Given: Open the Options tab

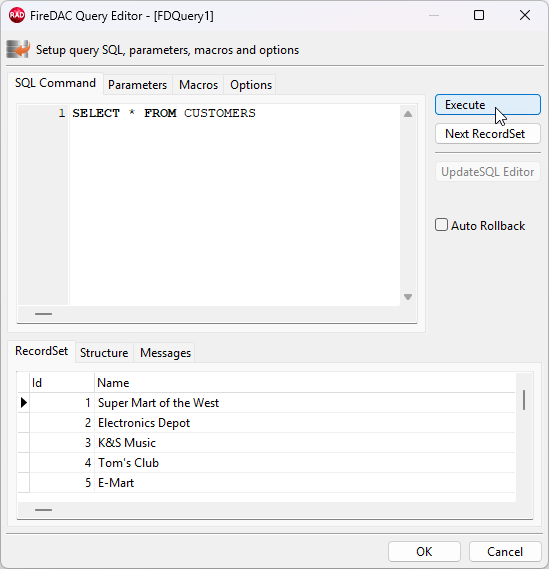Looking at the screenshot, I should 251,85.
